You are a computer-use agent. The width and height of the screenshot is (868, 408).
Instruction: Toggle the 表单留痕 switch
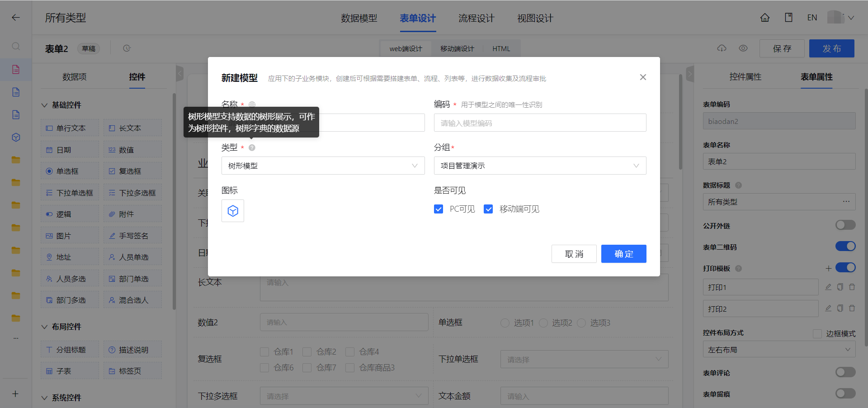coord(845,393)
